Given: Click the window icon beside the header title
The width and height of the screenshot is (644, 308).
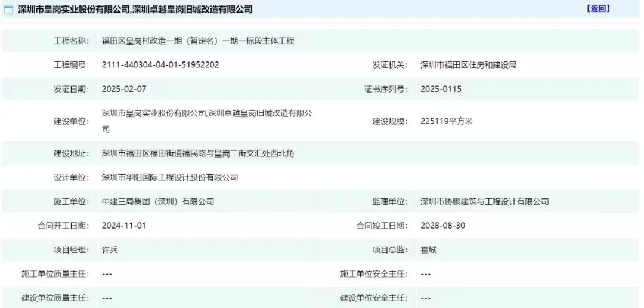Looking at the screenshot, I should [9, 10].
